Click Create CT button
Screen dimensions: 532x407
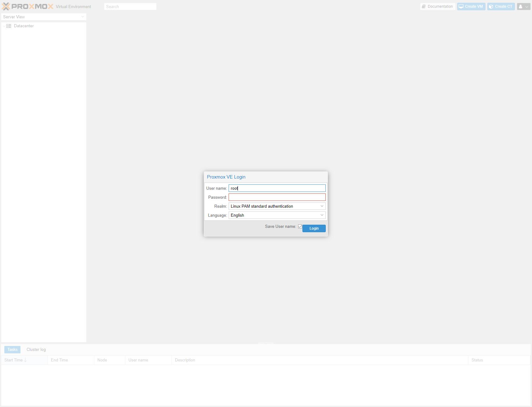click(501, 7)
